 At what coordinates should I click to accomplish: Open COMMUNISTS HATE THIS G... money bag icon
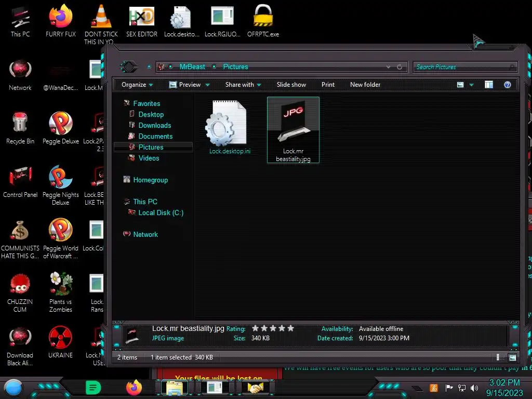click(20, 239)
